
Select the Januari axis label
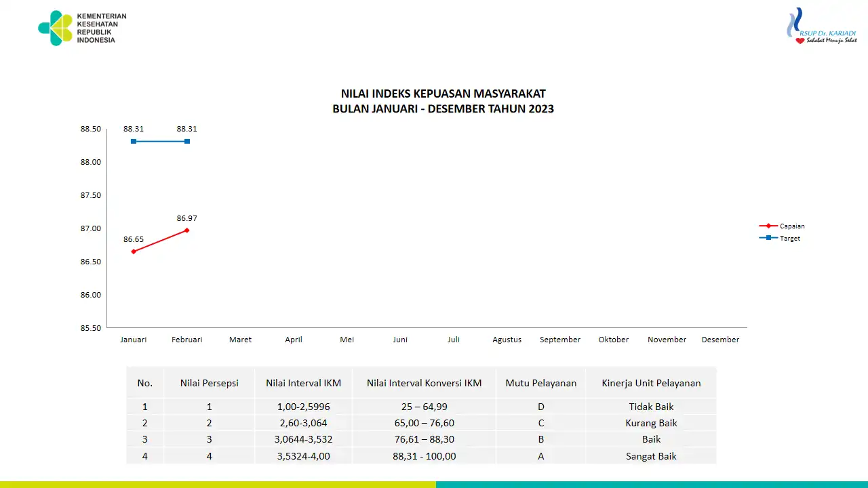pos(134,340)
